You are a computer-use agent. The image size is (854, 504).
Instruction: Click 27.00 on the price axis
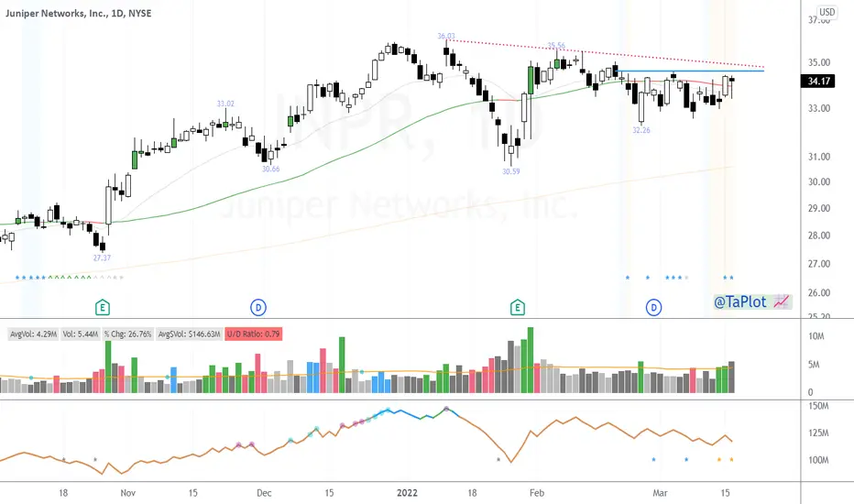point(819,264)
